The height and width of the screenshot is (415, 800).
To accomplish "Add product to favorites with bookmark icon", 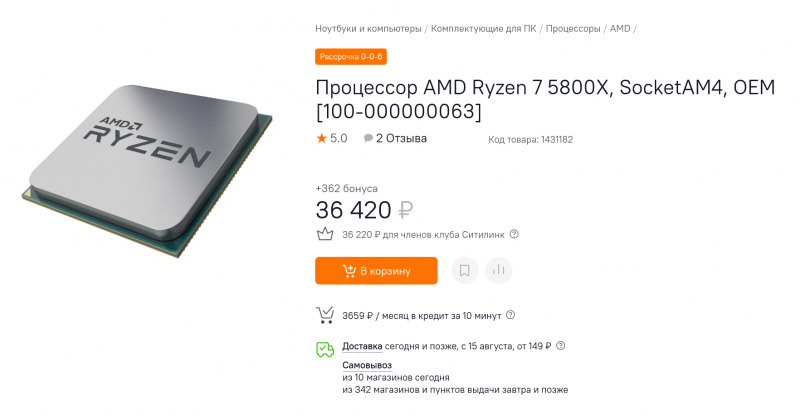I will tap(464, 270).
